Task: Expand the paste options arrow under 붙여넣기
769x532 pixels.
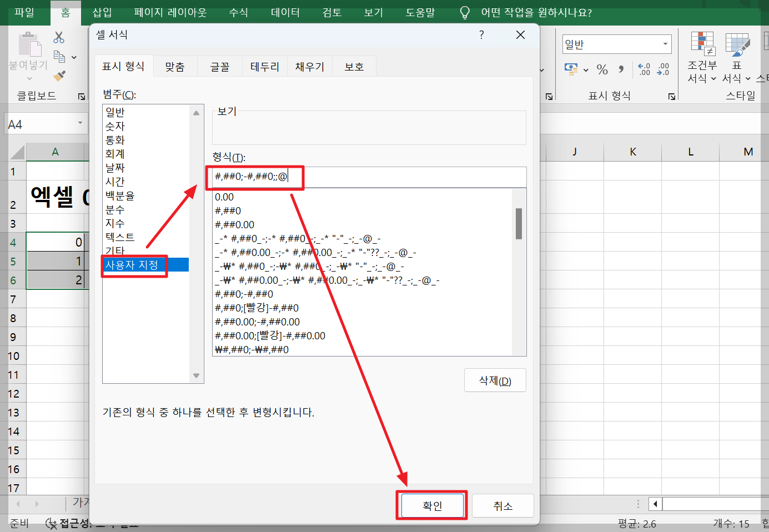Action: click(29, 78)
